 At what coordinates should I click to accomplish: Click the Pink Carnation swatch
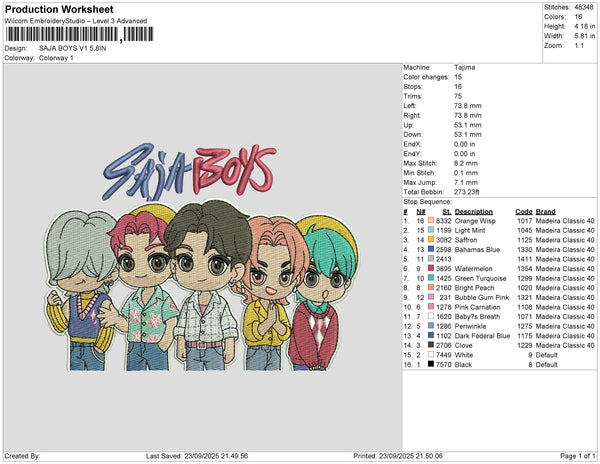coord(431,307)
